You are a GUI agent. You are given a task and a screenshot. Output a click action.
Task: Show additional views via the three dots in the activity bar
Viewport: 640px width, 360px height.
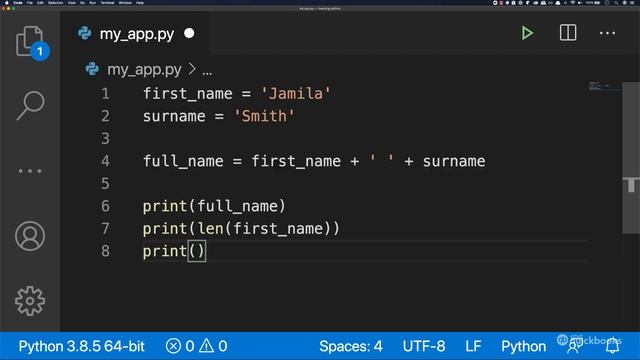pyautogui.click(x=30, y=171)
